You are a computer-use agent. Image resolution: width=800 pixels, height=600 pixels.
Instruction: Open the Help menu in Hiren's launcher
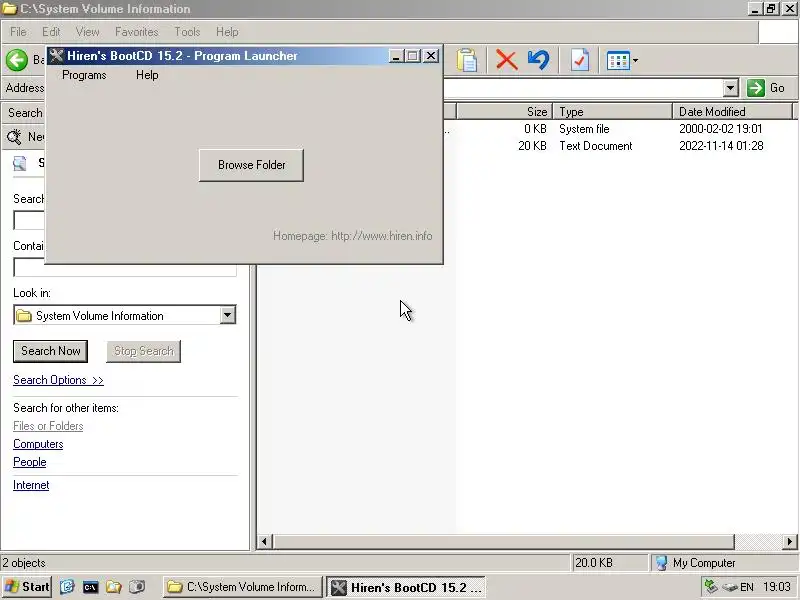pyautogui.click(x=147, y=75)
